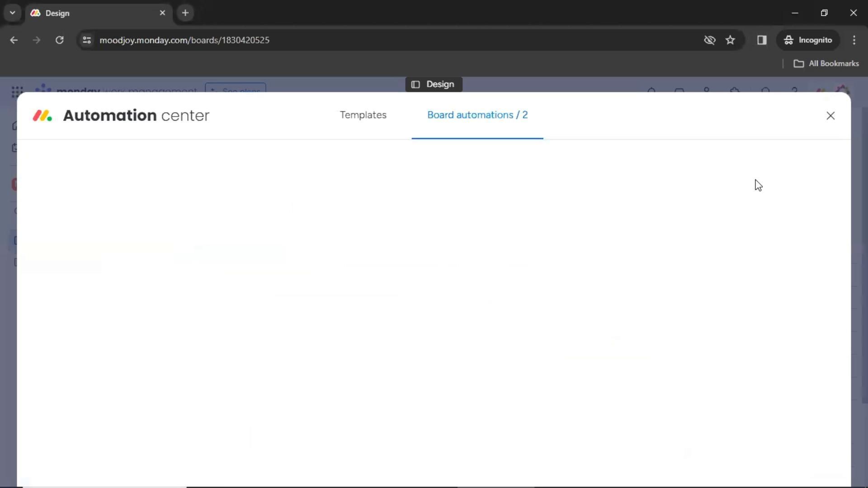Open the All Bookmarks folder
Viewport: 868px width, 488px height.
(x=826, y=63)
